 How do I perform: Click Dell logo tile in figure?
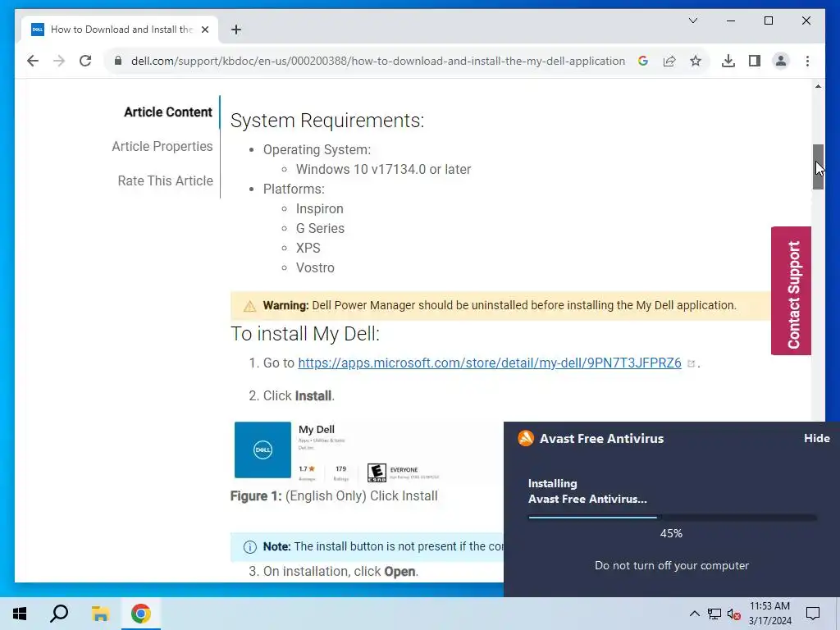[262, 450]
